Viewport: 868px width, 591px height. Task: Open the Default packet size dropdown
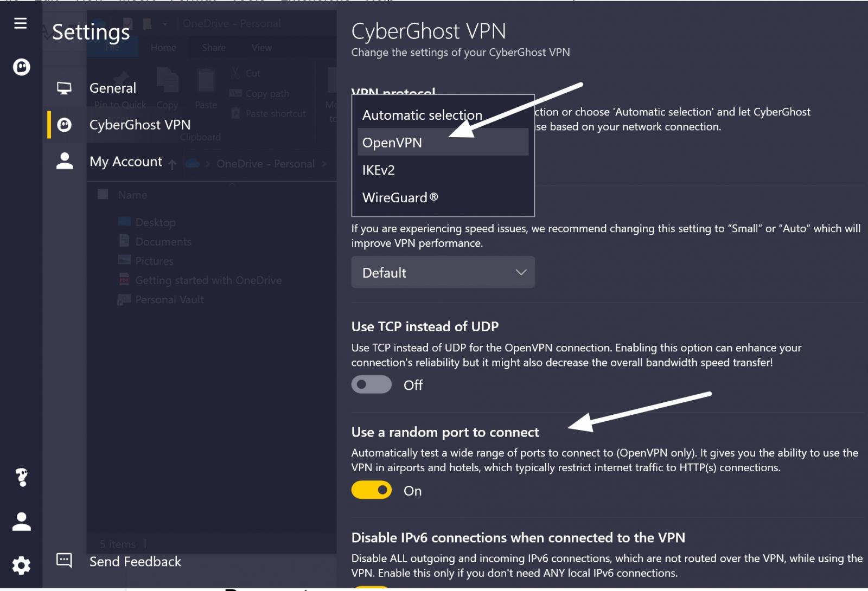(442, 272)
